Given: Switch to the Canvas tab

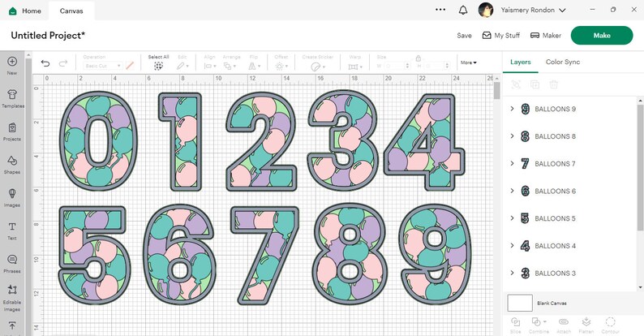Looking at the screenshot, I should 71,11.
